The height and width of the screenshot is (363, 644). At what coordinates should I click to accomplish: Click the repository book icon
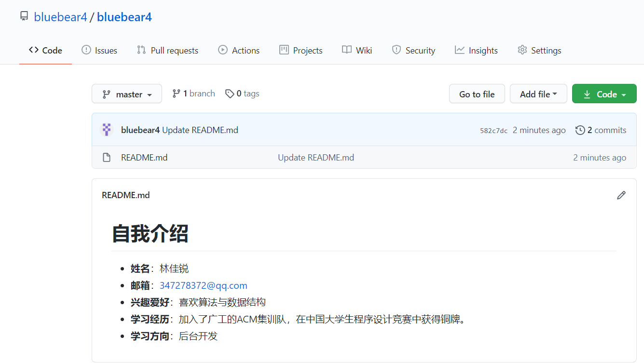[24, 16]
